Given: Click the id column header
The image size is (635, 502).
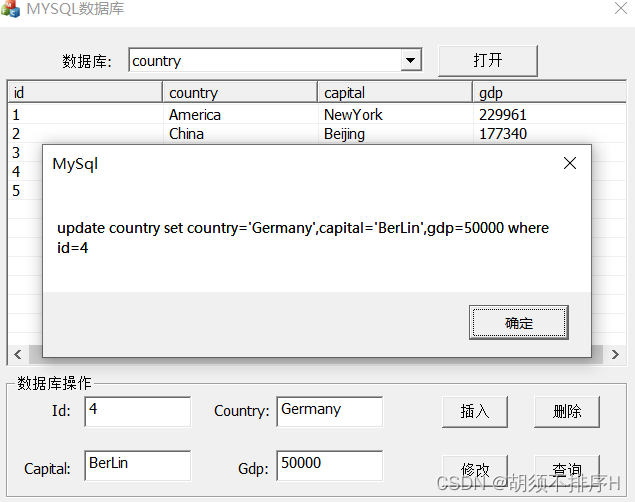Looking at the screenshot, I should 85,92.
